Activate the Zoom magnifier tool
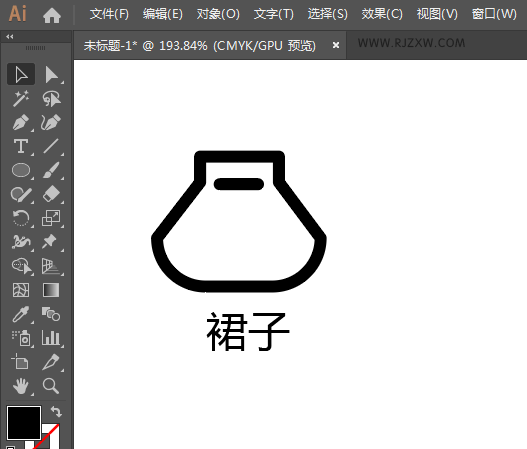 [x=51, y=386]
